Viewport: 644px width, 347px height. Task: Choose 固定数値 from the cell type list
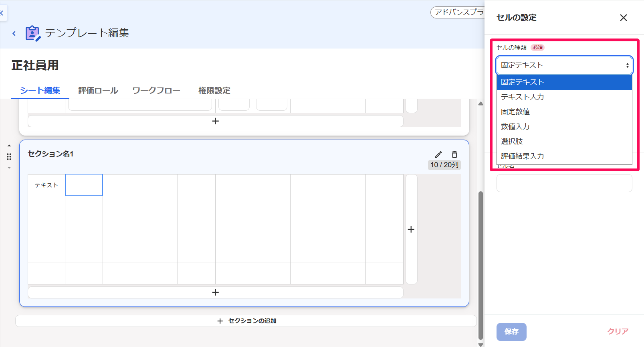coord(564,112)
